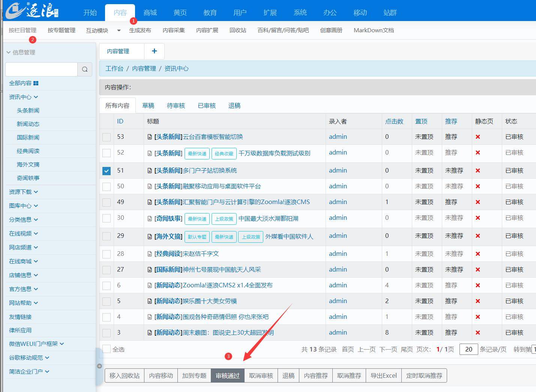Open article 多门户子站切换系统

[210, 171]
